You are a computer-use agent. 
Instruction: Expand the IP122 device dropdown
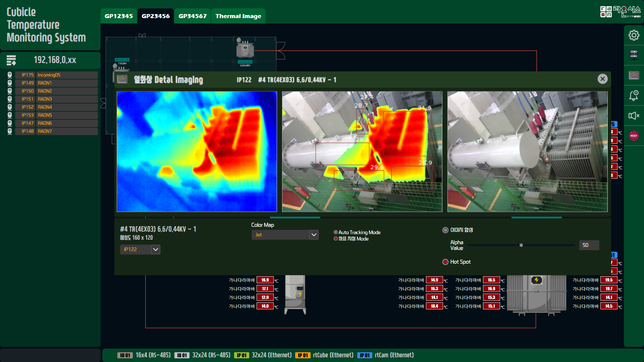(x=155, y=249)
